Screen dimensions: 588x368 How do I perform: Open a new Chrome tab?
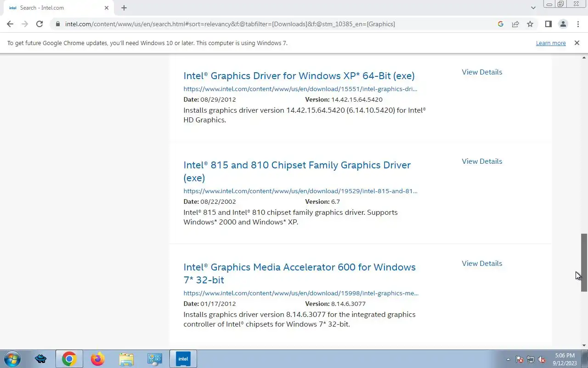(124, 8)
